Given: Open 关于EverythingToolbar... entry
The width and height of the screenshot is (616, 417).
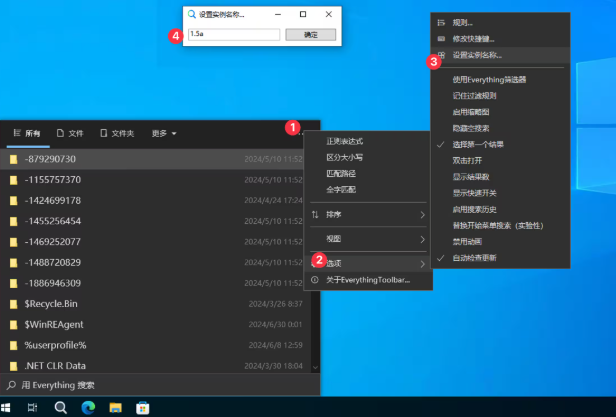Looking at the screenshot, I should pos(368,280).
